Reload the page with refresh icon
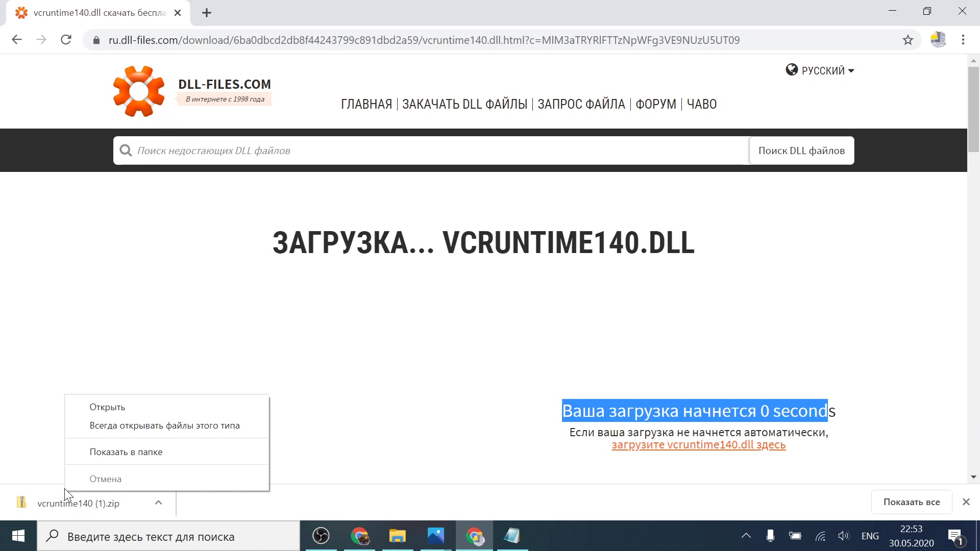Viewport: 980px width, 551px height. [66, 40]
